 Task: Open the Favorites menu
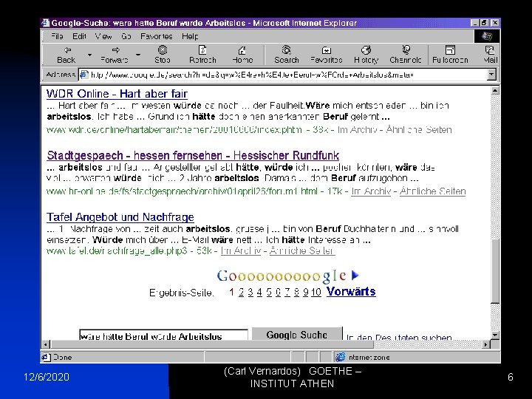157,36
